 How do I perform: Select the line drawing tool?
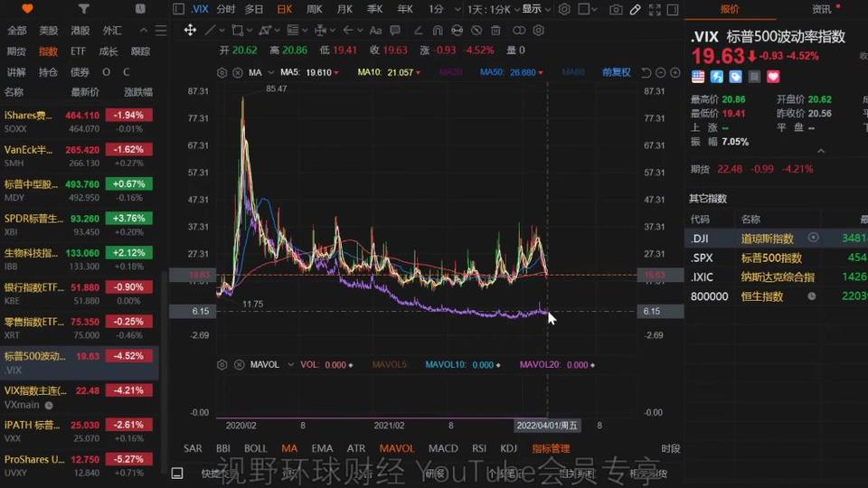click(210, 30)
